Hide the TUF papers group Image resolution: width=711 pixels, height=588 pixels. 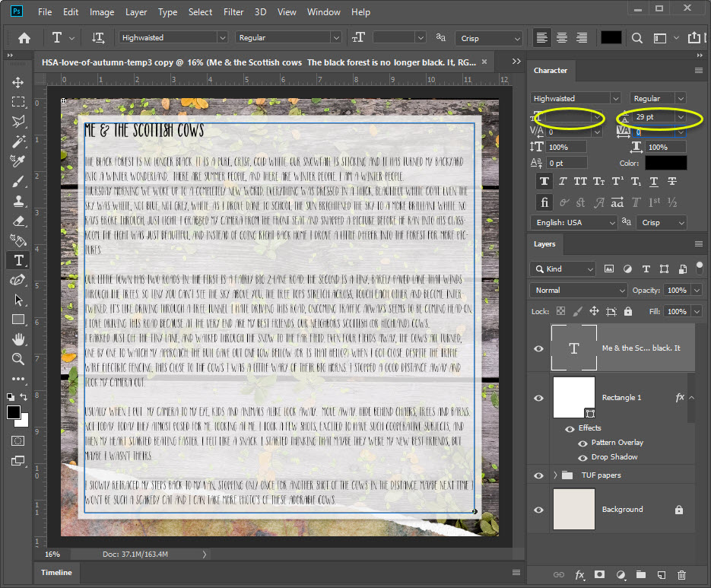click(x=538, y=475)
